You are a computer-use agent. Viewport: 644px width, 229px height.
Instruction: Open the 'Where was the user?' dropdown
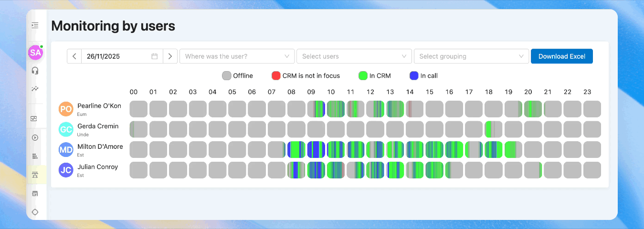click(x=237, y=56)
